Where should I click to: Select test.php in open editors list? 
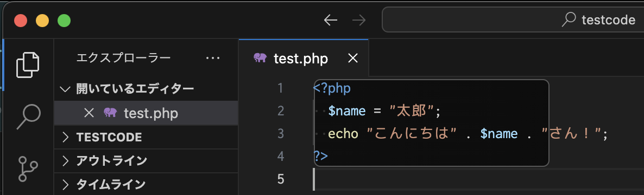pos(146,113)
